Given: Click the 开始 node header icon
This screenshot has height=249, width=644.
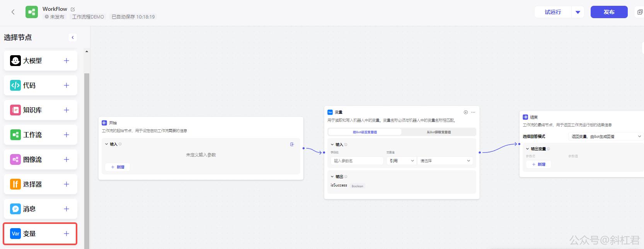Looking at the screenshot, I should [104, 123].
